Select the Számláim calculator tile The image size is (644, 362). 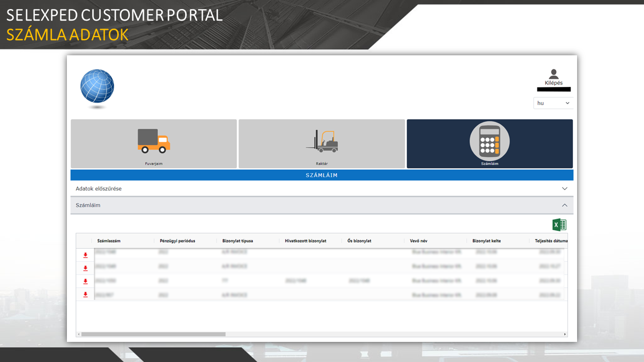click(x=490, y=144)
